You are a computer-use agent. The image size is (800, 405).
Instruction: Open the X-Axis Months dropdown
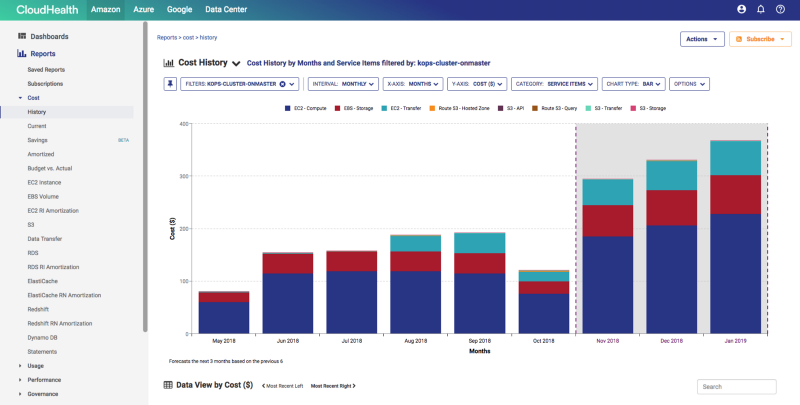pos(413,84)
